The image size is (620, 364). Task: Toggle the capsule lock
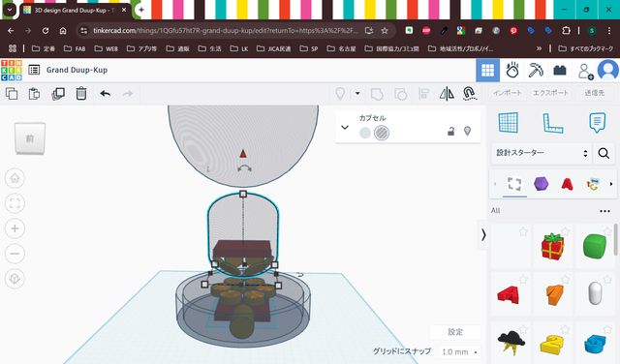(450, 132)
